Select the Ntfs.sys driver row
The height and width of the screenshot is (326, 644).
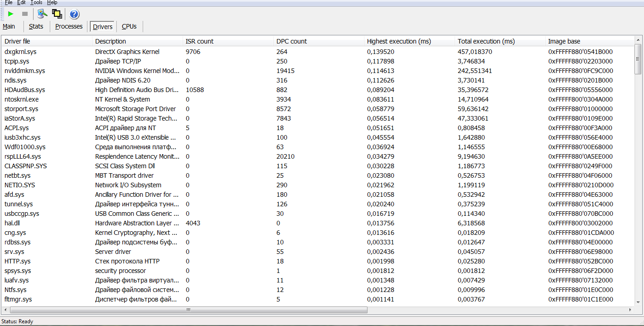pos(317,290)
